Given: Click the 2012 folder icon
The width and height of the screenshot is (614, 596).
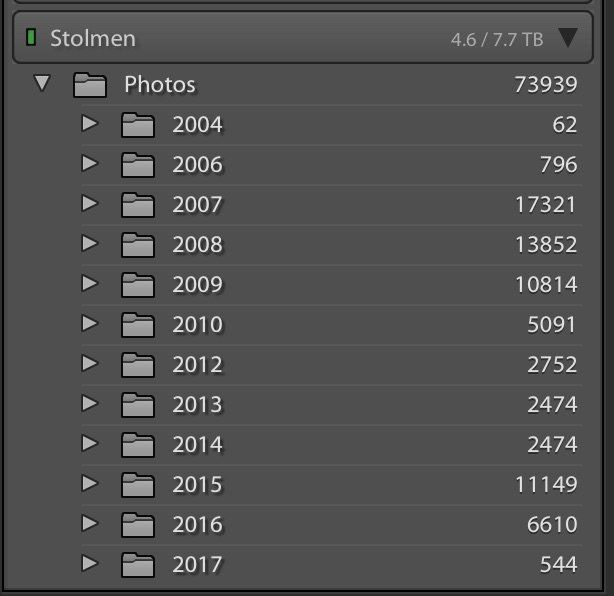Looking at the screenshot, I should [138, 365].
